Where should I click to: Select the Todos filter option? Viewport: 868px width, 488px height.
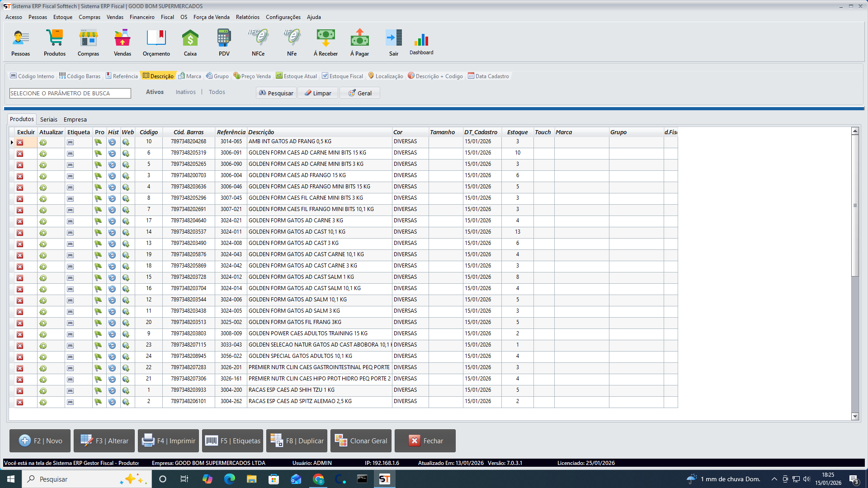217,92
